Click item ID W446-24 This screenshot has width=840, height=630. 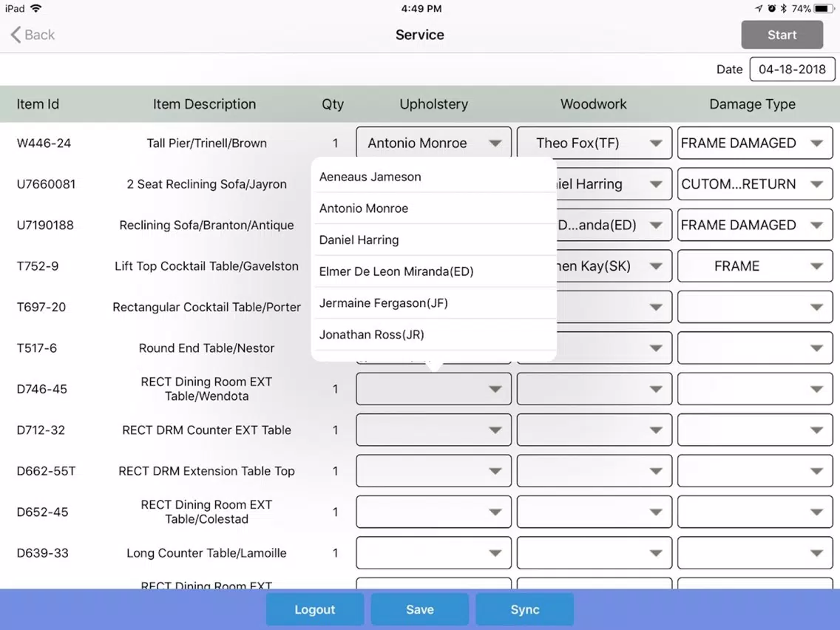pyautogui.click(x=44, y=143)
